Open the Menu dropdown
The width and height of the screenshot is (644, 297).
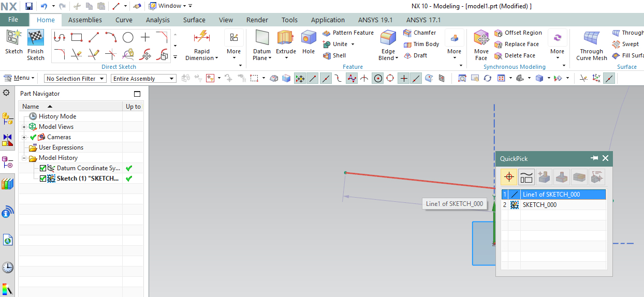click(x=19, y=78)
